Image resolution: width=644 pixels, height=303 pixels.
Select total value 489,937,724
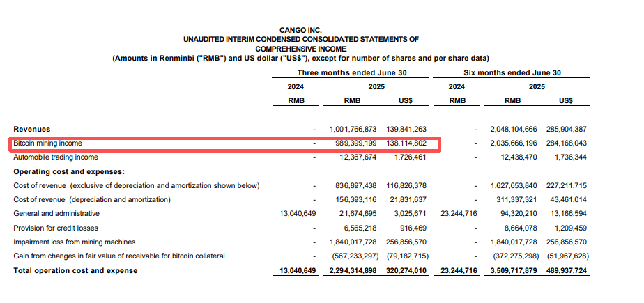pyautogui.click(x=567, y=270)
